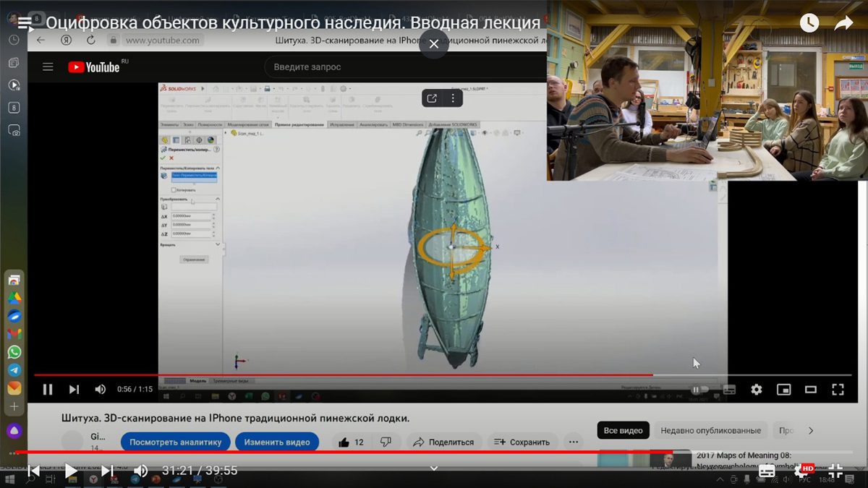The height and width of the screenshot is (488, 868).
Task: Click the thumbs-up like icon showing 12
Action: [x=344, y=442]
